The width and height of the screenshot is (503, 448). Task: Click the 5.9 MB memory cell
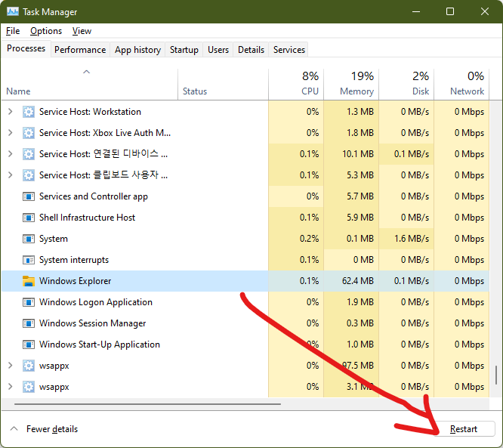(351, 218)
